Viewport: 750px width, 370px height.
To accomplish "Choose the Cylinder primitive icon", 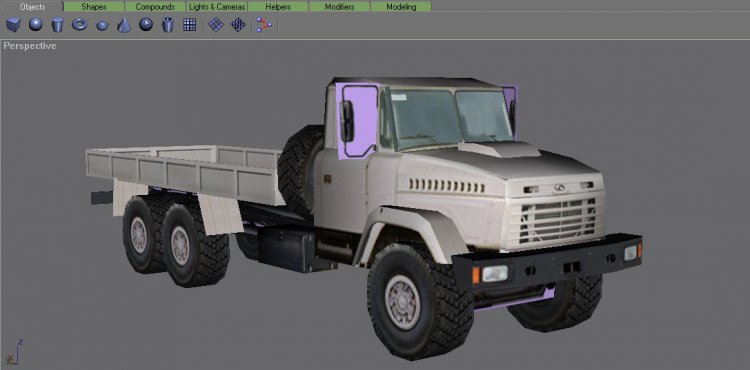I will point(57,24).
